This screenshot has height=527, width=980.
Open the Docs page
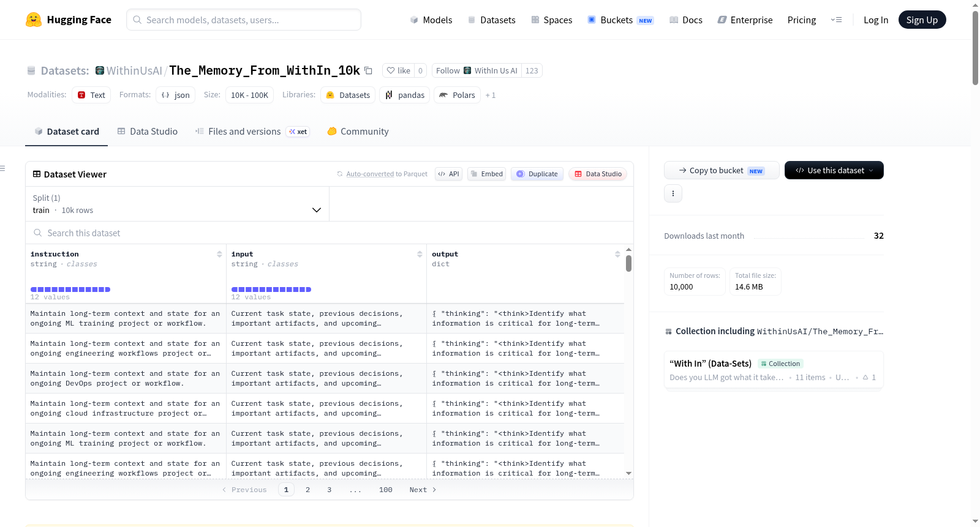tap(686, 20)
